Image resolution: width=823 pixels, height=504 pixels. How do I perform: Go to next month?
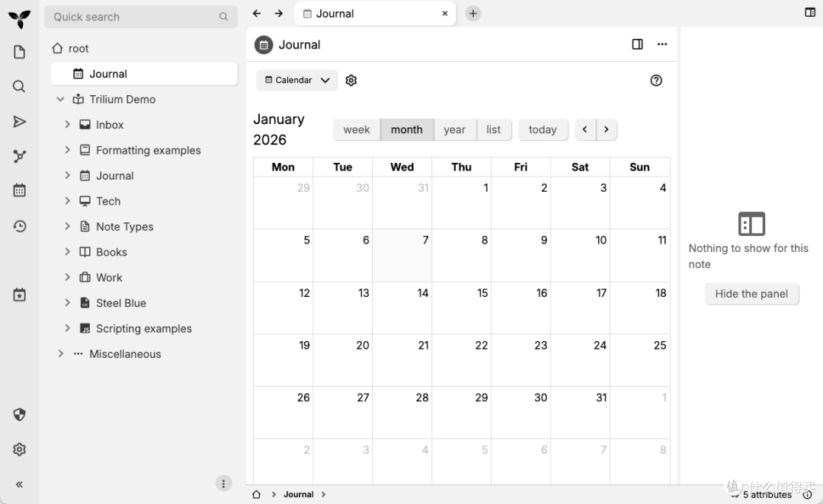(x=607, y=129)
